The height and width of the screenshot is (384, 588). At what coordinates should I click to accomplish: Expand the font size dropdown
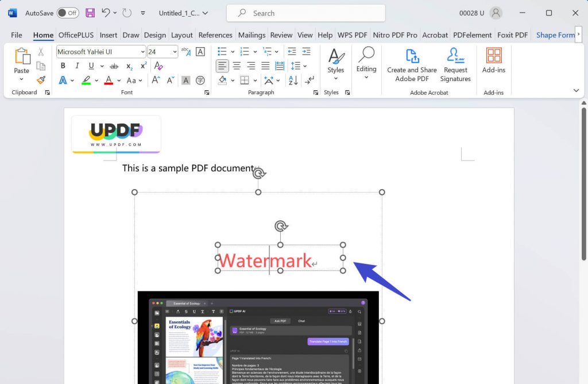[x=175, y=52]
